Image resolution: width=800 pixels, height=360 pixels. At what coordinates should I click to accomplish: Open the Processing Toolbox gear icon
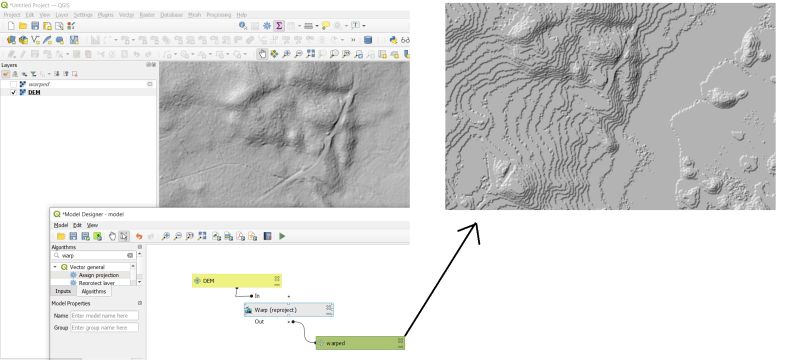pyautogui.click(x=267, y=25)
